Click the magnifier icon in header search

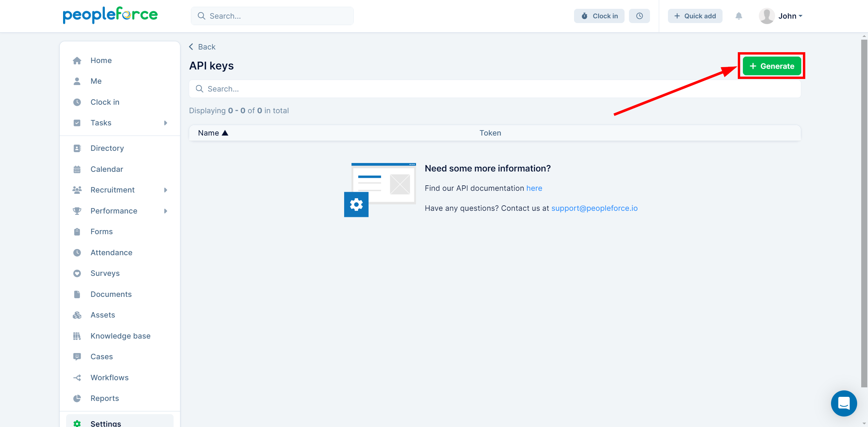[x=201, y=16]
